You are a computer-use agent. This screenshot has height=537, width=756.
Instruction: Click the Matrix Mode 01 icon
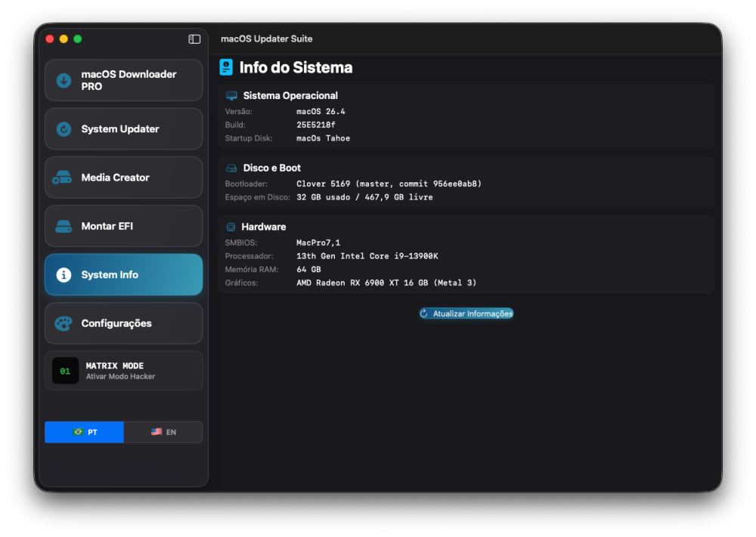click(65, 371)
